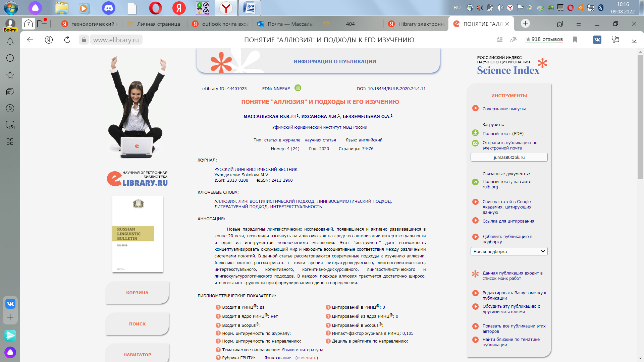The width and height of the screenshot is (644, 362).
Task: Switch to the Личная страница tab
Action: 154,24
